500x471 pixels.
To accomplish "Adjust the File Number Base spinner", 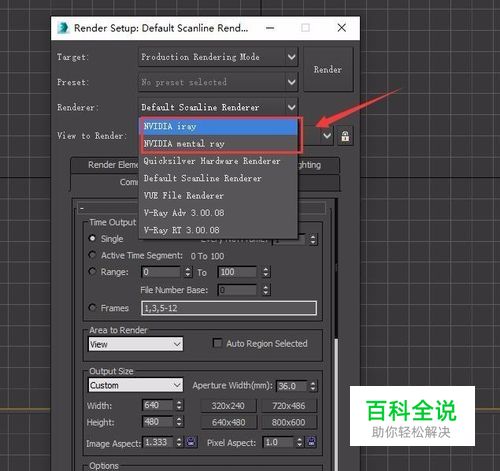I will [266, 290].
